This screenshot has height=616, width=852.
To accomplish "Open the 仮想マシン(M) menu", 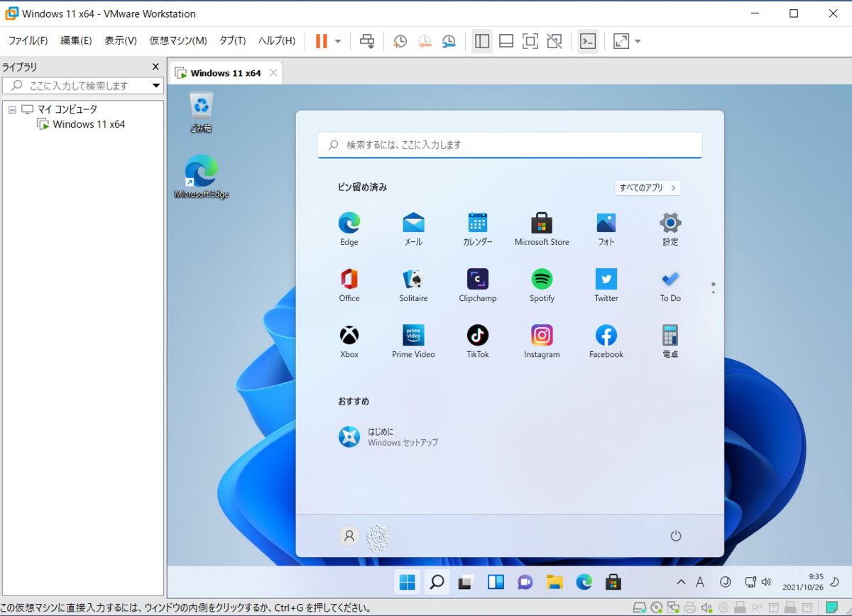I will click(x=178, y=40).
